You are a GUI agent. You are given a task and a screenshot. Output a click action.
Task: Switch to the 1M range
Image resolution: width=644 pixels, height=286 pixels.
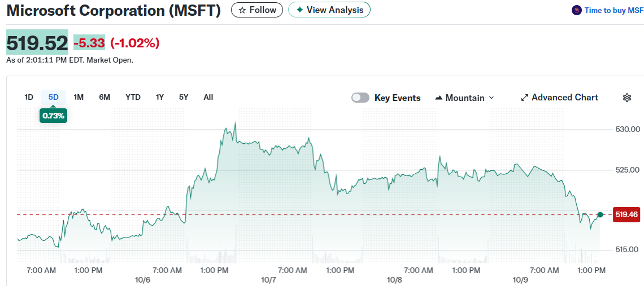click(79, 97)
